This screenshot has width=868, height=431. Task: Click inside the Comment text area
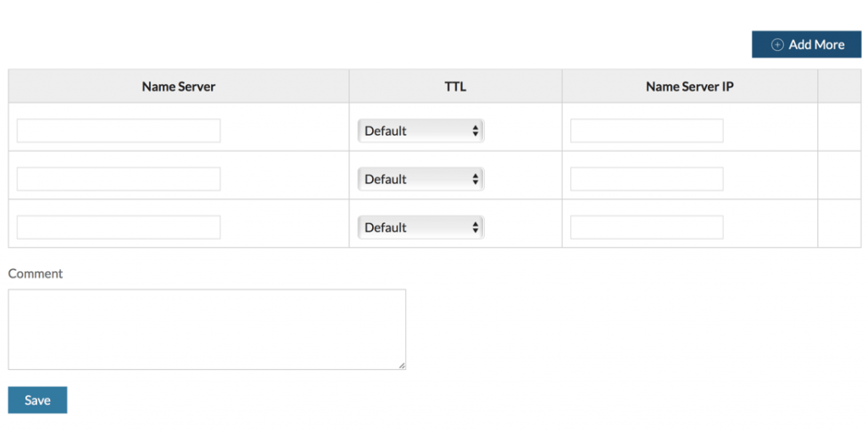click(207, 329)
